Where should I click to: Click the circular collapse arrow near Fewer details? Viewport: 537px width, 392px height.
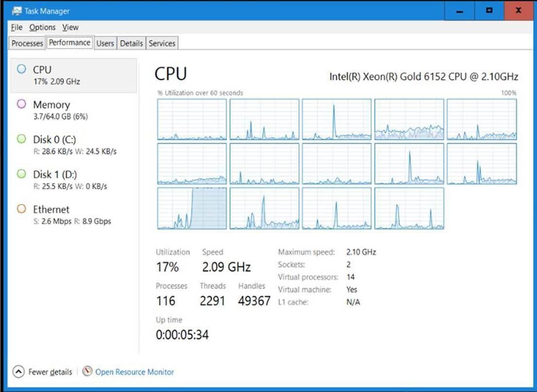(17, 372)
